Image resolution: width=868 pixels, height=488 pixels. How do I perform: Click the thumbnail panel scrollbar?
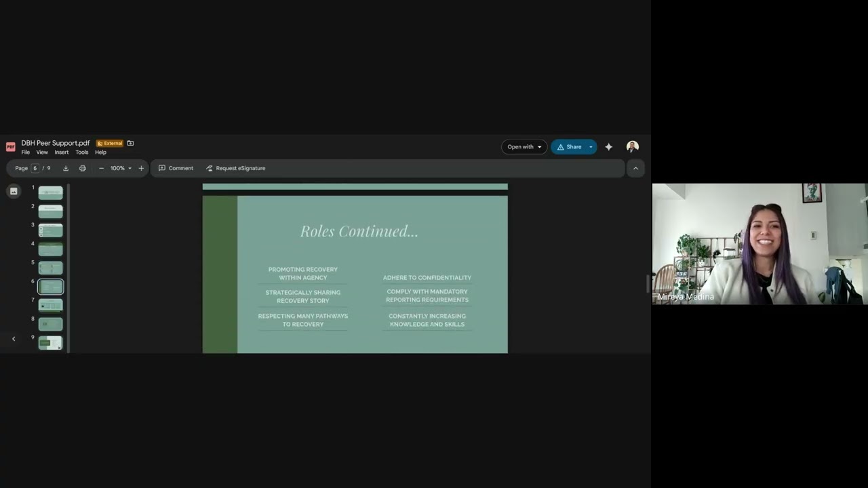click(68, 268)
